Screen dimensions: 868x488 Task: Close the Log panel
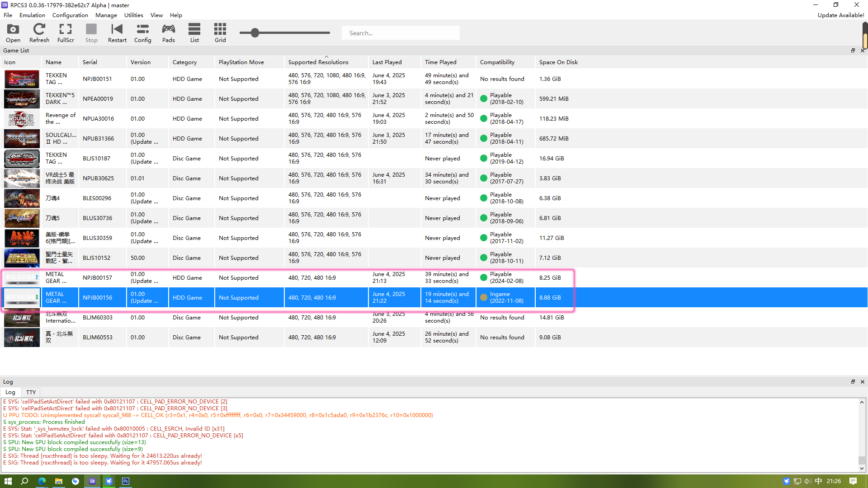tap(863, 382)
